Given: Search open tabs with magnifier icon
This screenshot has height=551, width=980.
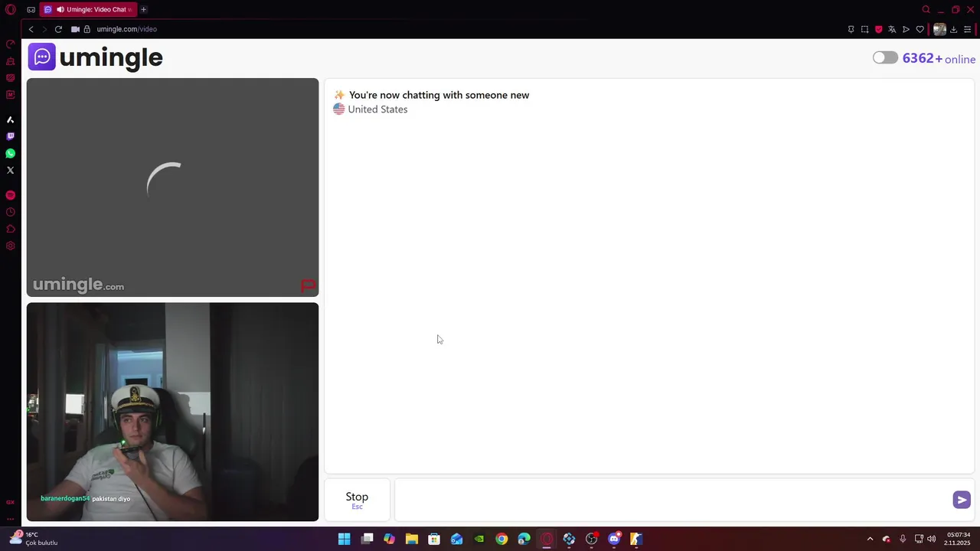Looking at the screenshot, I should click(x=926, y=10).
